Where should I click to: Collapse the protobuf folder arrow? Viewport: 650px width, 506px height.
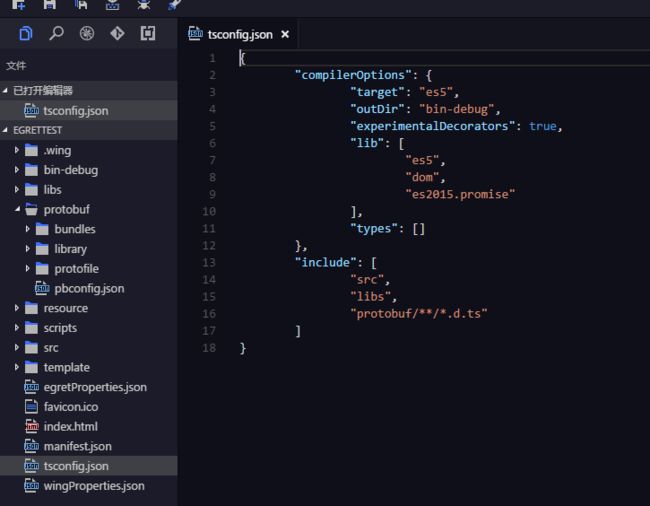pos(17,209)
